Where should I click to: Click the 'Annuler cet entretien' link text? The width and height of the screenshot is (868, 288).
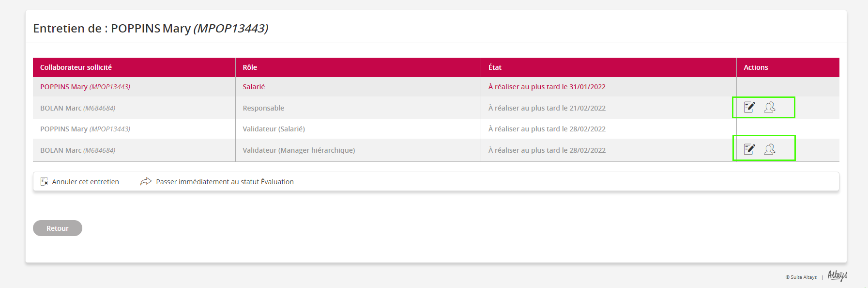[85, 182]
